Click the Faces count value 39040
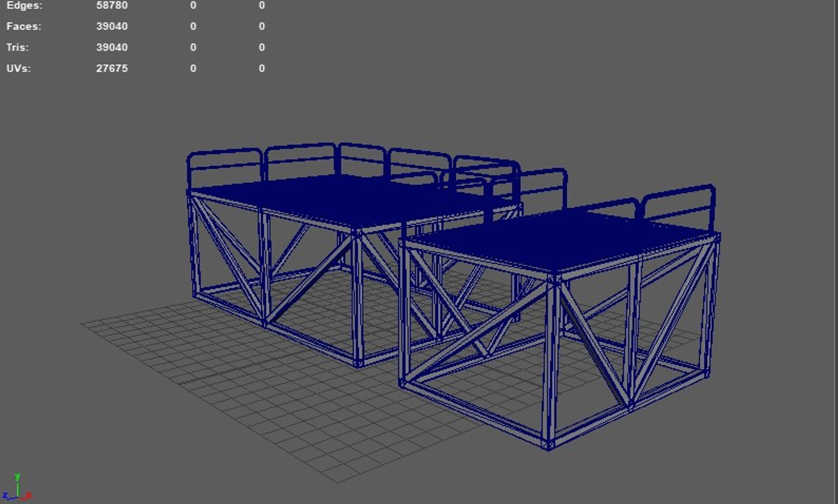The width and height of the screenshot is (838, 504). coord(112,27)
